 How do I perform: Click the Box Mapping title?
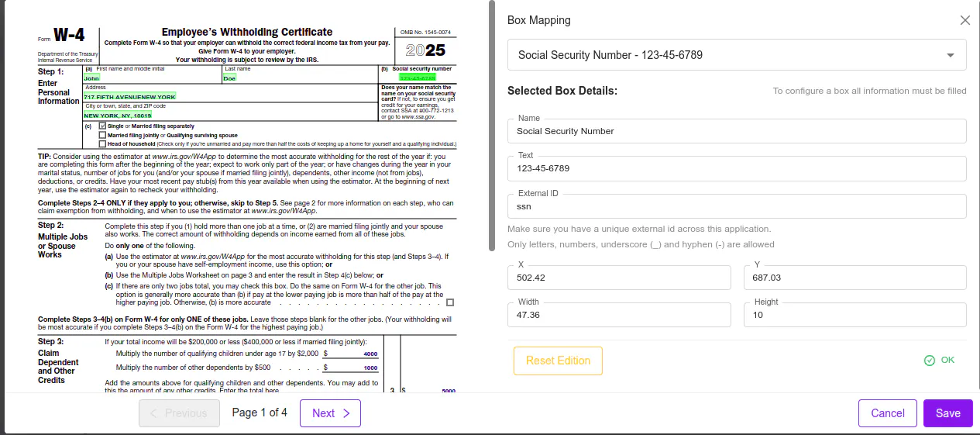click(x=539, y=21)
